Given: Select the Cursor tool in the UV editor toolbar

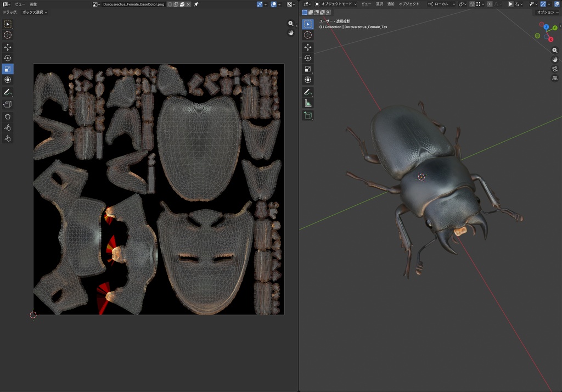Looking at the screenshot, I should (x=8, y=35).
